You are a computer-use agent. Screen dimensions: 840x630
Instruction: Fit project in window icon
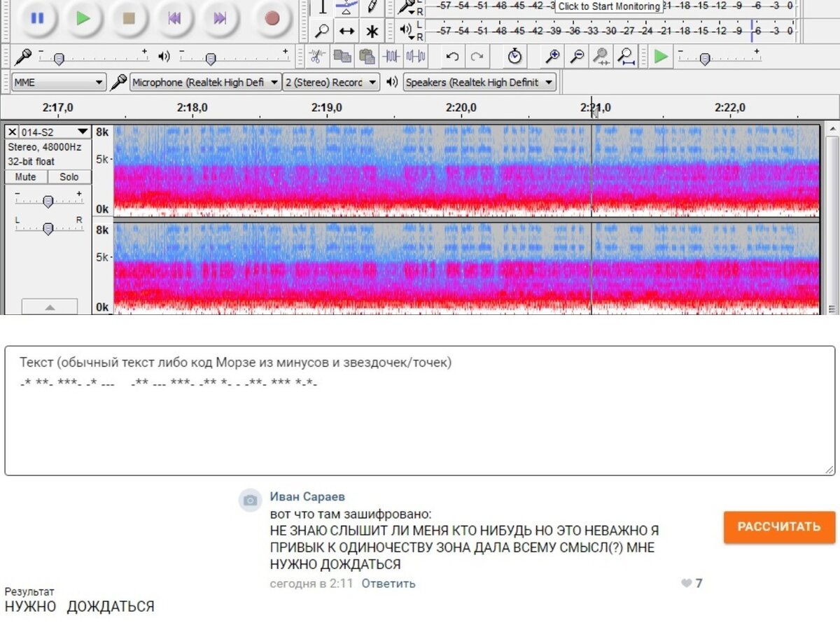tap(626, 56)
